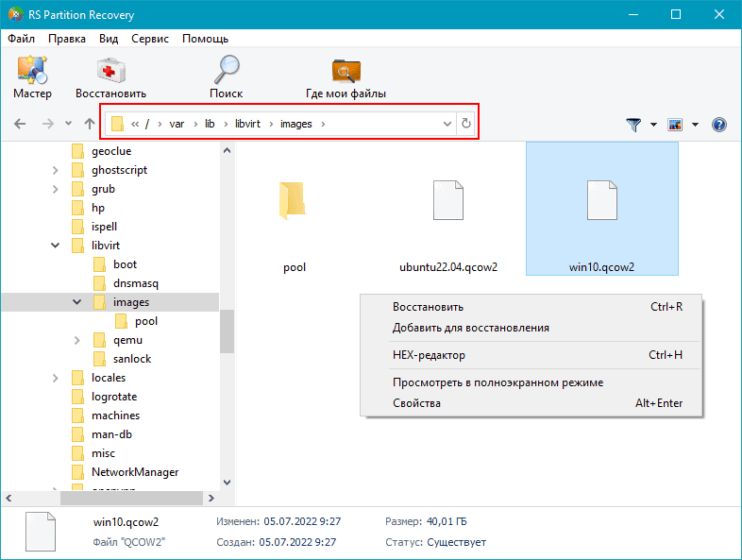The width and height of the screenshot is (742, 560).
Task: Select man-db folder in the tree
Action: 102,434
